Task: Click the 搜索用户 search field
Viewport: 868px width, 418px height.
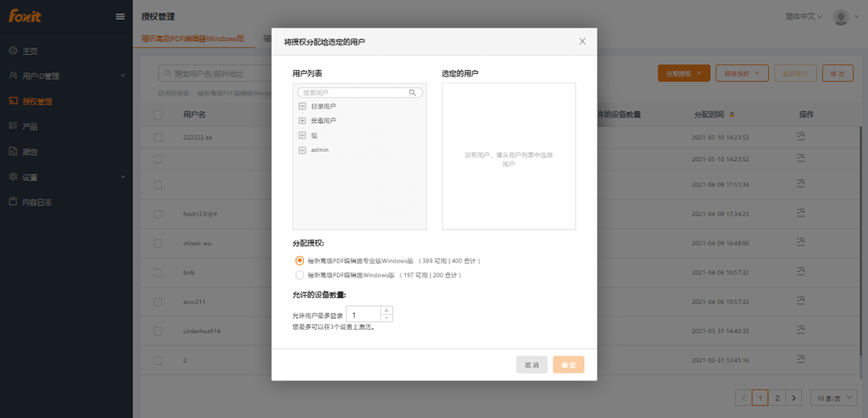Action: click(x=360, y=93)
